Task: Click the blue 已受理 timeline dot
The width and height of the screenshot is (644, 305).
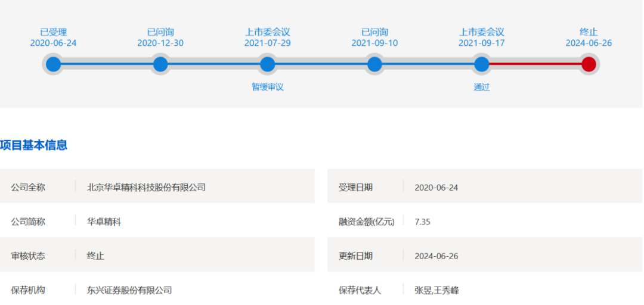Action: point(53,64)
